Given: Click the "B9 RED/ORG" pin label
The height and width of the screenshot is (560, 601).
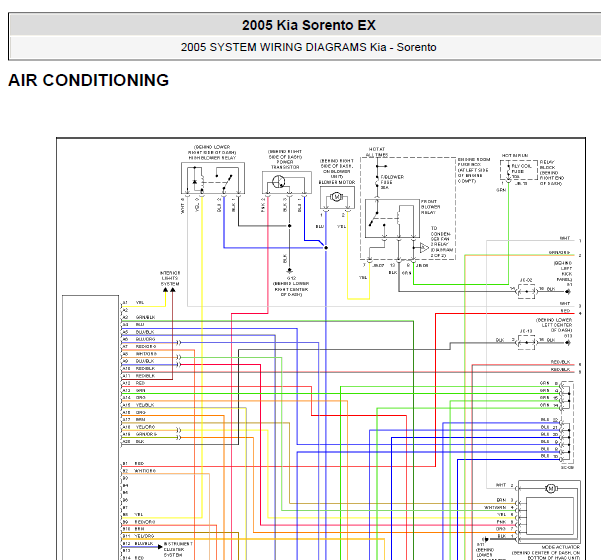Looking at the screenshot, I should click(139, 522).
